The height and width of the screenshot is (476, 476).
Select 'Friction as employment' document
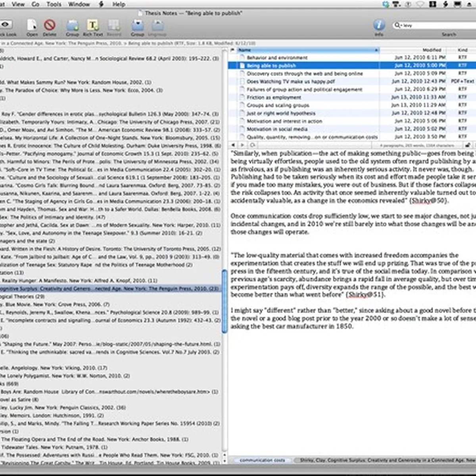coord(274,97)
